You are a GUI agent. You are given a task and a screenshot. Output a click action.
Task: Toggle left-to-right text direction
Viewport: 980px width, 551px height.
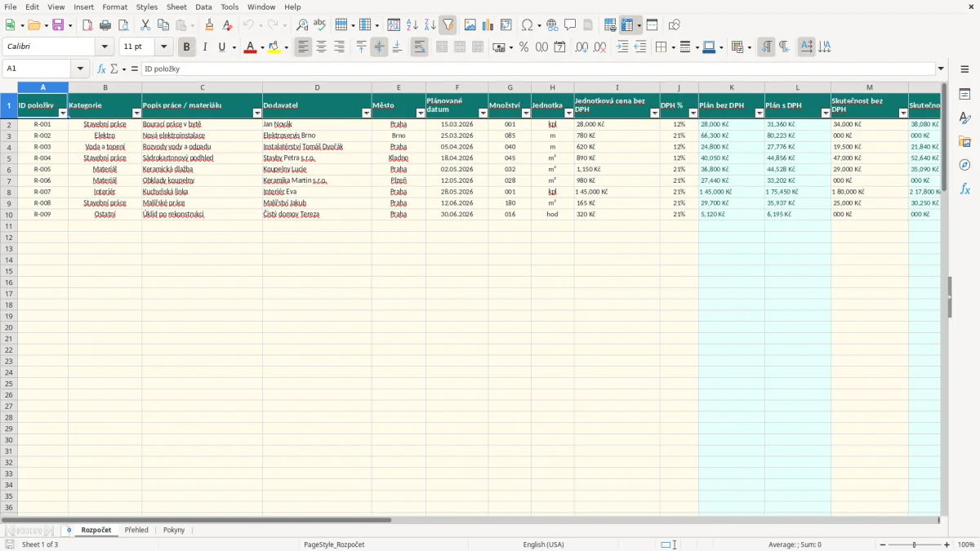766,47
